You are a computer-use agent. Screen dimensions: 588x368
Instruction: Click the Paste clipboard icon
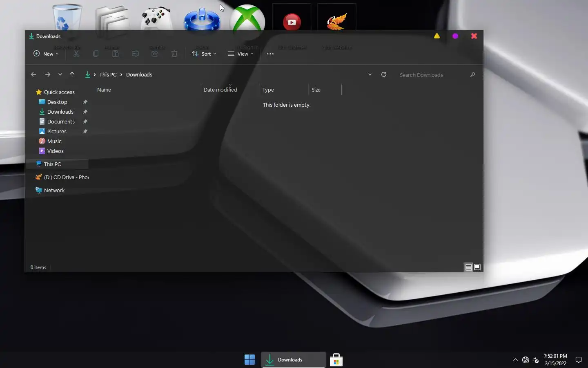pos(116,54)
